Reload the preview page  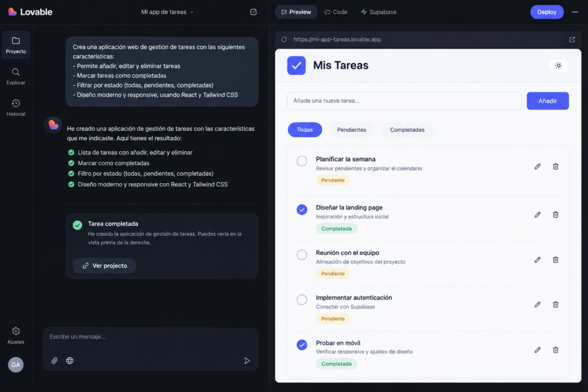click(x=284, y=39)
